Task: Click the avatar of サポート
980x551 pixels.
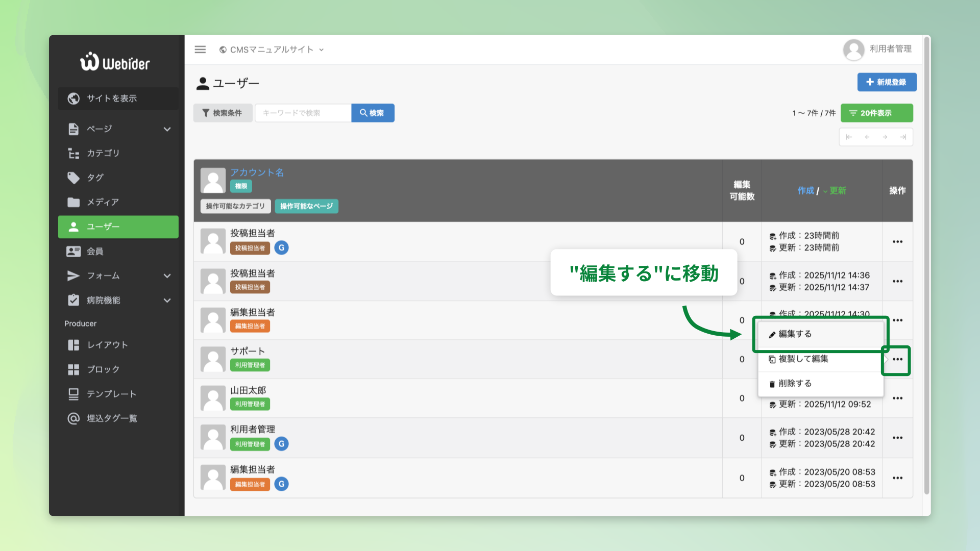Action: click(213, 359)
